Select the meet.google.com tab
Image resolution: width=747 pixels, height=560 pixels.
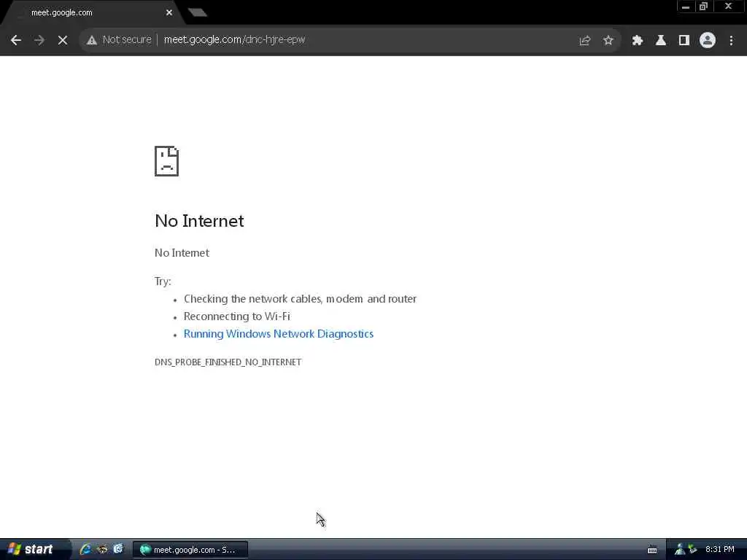click(x=90, y=13)
